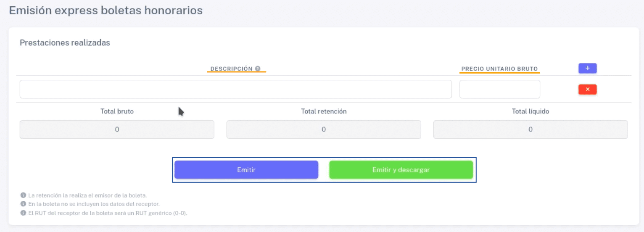
Task: Click the Prestaciones realizadas section heading
Action: coord(65,43)
